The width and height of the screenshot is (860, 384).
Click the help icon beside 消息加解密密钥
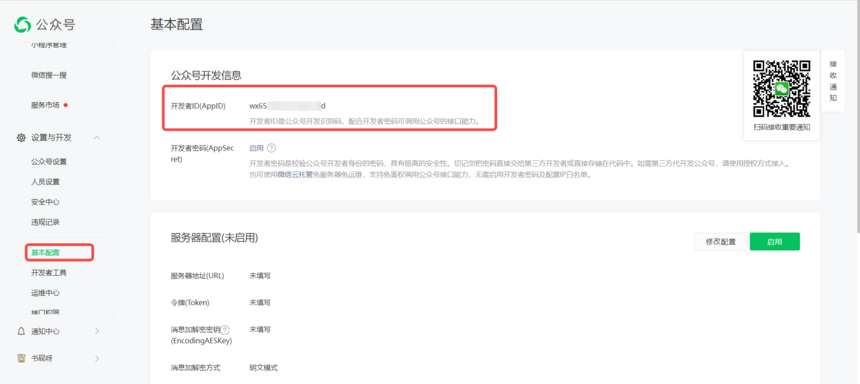click(x=225, y=330)
